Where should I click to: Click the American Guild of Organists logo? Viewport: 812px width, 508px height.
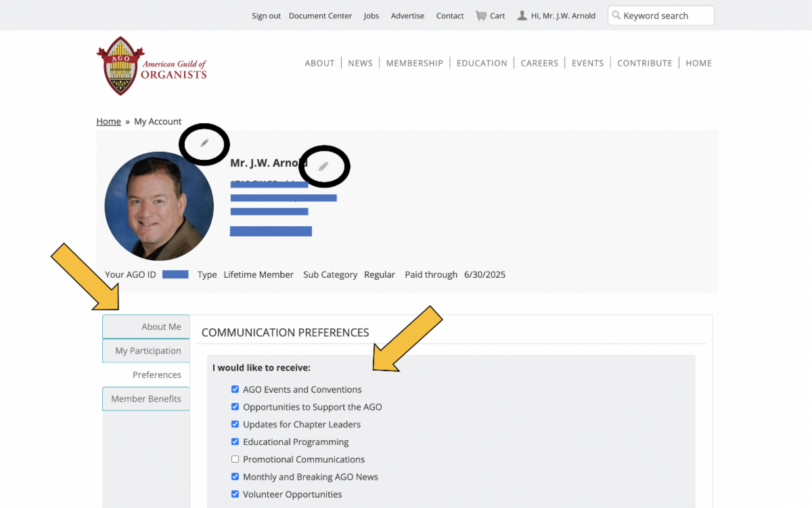point(152,66)
